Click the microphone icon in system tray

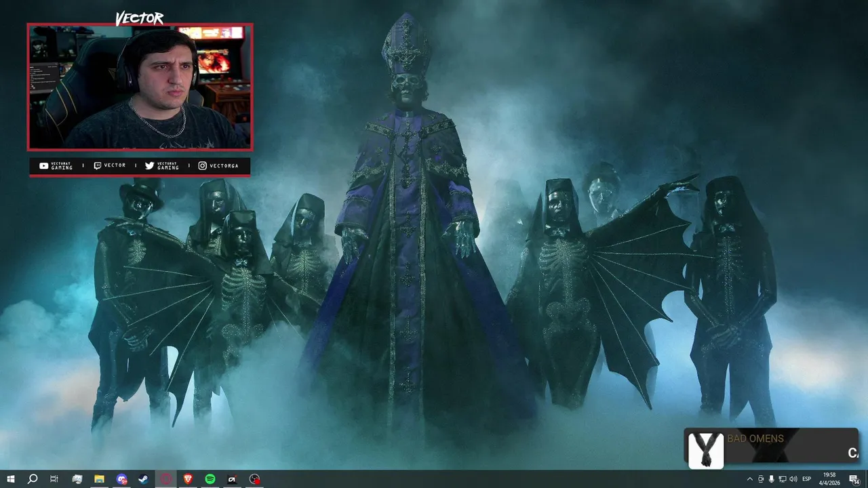coord(771,479)
